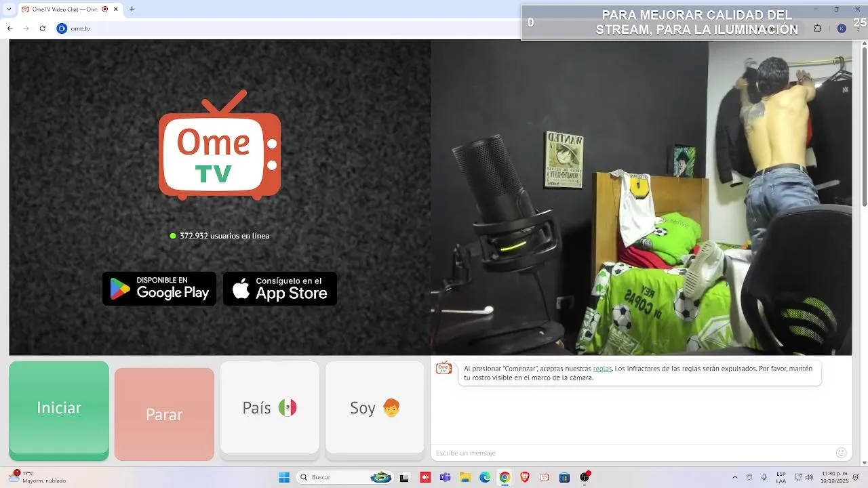Click the green Iniciar button
The width and height of the screenshot is (868, 488).
[x=59, y=410]
